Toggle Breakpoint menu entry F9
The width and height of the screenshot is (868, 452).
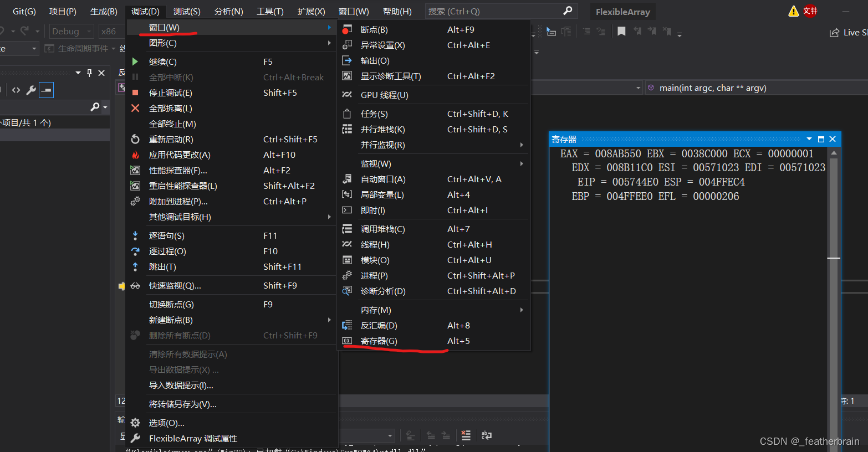(232, 304)
